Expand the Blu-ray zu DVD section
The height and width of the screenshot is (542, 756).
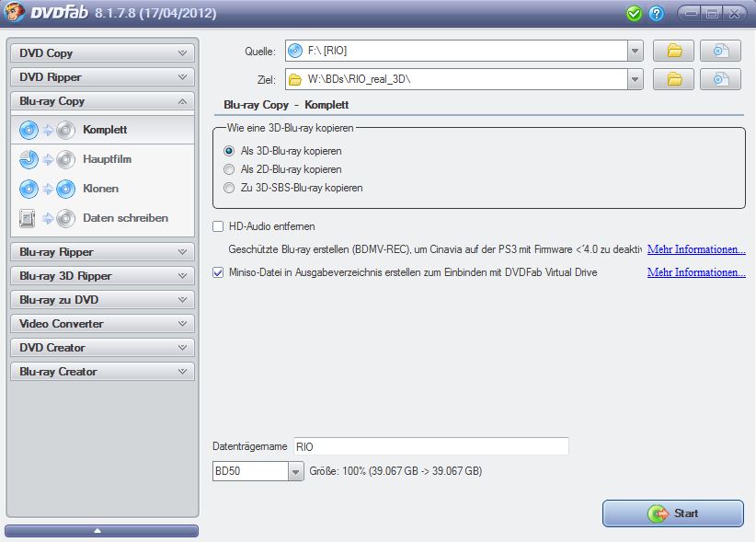click(x=102, y=300)
